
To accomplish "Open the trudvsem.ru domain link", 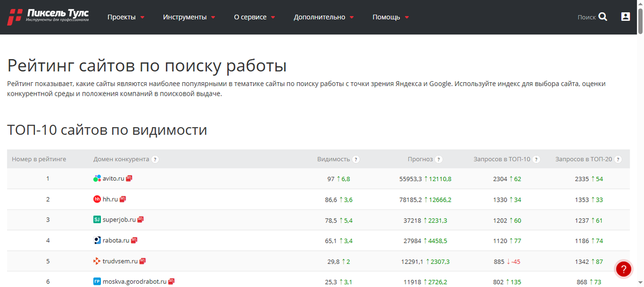I will [120, 261].
